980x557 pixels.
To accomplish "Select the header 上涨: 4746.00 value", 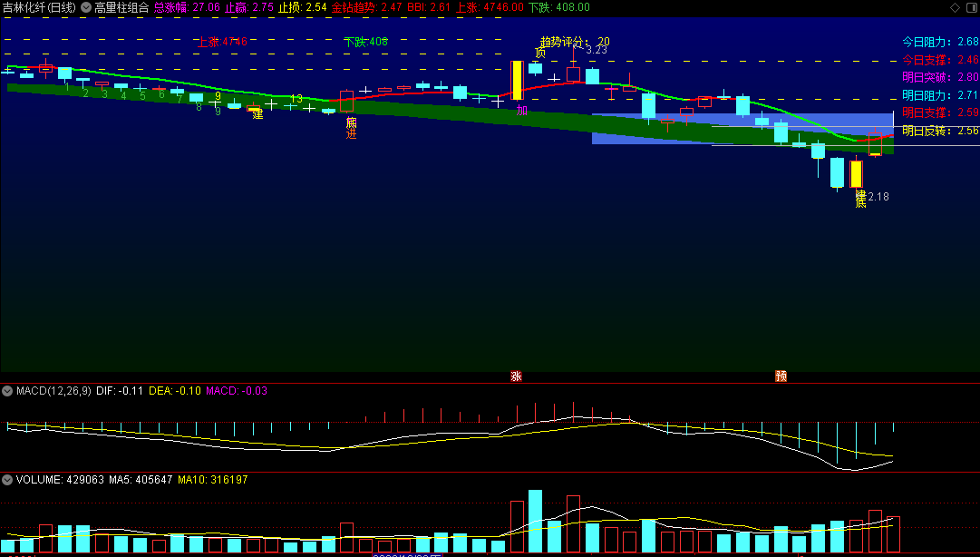I will pos(490,7).
